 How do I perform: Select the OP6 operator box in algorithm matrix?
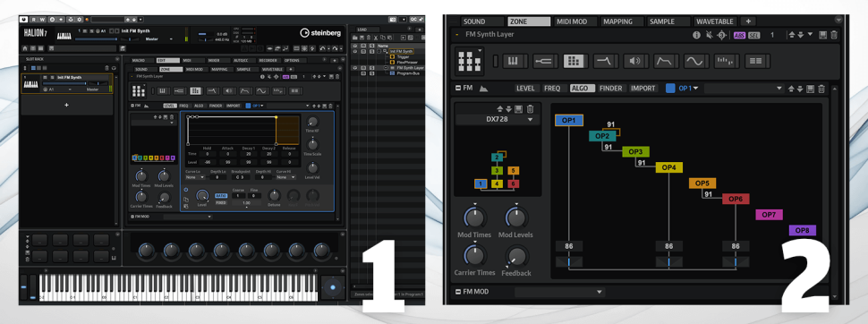pos(736,199)
